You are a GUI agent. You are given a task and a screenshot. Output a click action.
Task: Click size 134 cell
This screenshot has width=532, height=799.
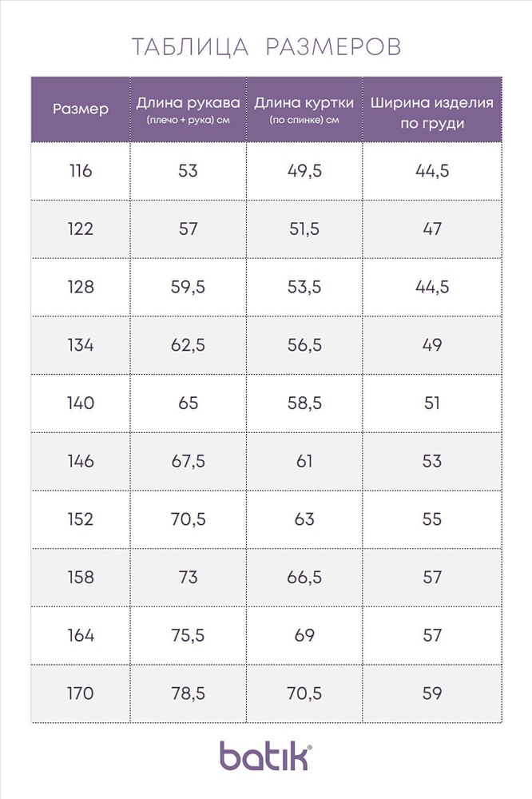pos(81,345)
